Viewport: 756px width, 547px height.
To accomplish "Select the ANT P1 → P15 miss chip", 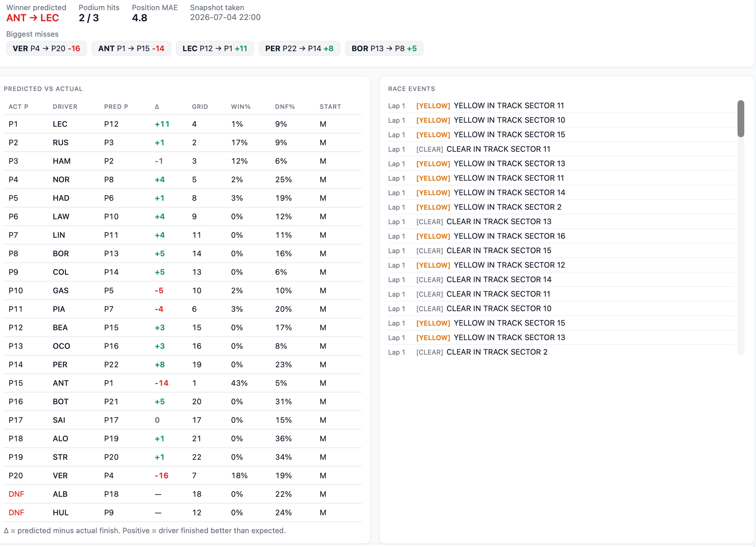I will [131, 48].
